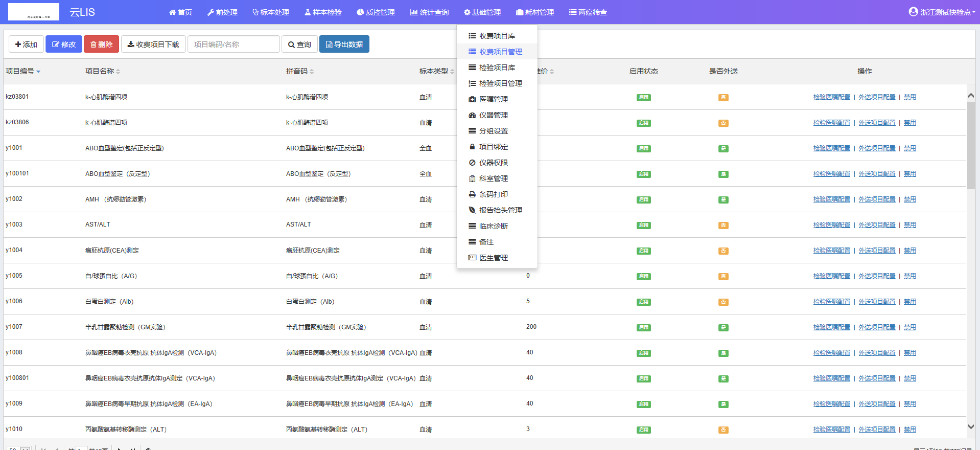980x450 pixels.
Task: Sort by 项目编号 column arrow
Action: click(38, 72)
